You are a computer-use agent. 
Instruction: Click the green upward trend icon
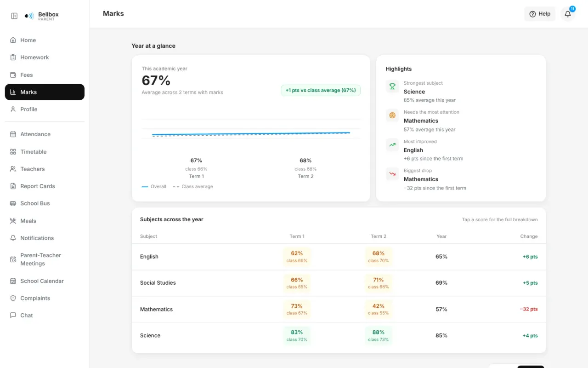(392, 144)
